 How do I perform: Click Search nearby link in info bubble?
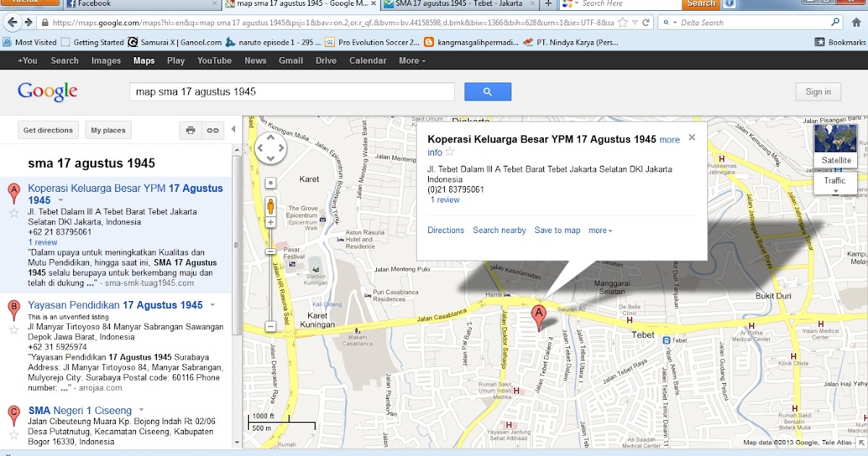(499, 230)
